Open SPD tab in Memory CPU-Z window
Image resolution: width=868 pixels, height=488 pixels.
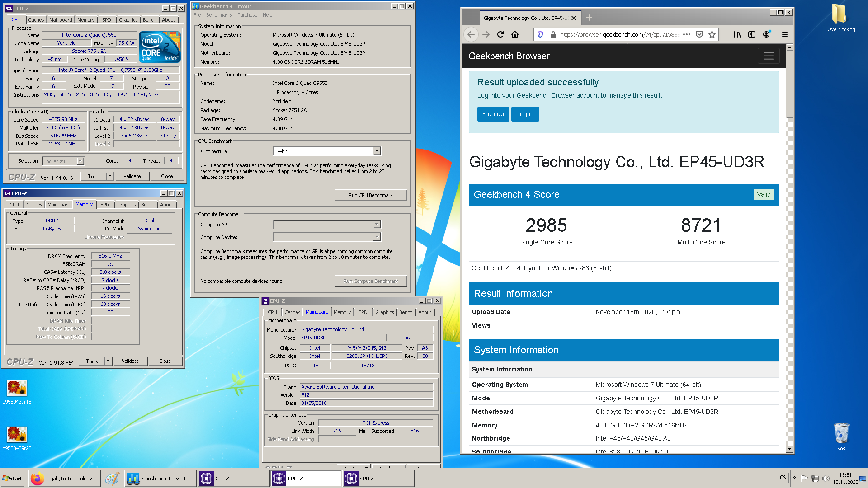104,205
